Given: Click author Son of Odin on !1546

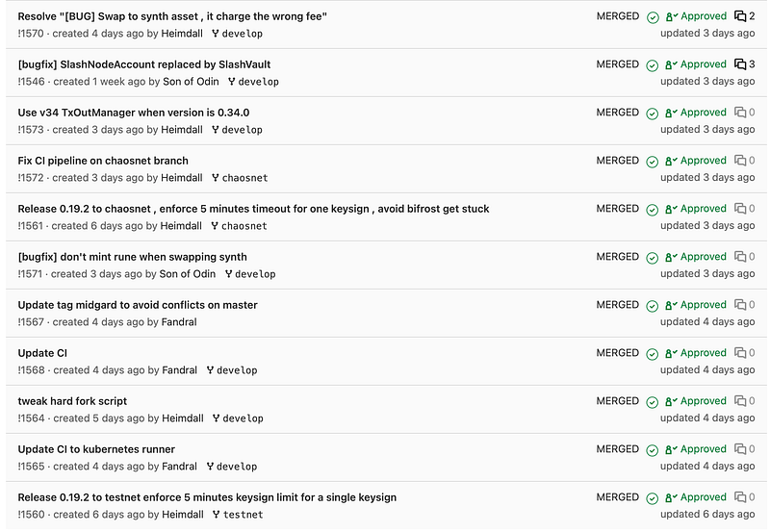Looking at the screenshot, I should coord(191,82).
